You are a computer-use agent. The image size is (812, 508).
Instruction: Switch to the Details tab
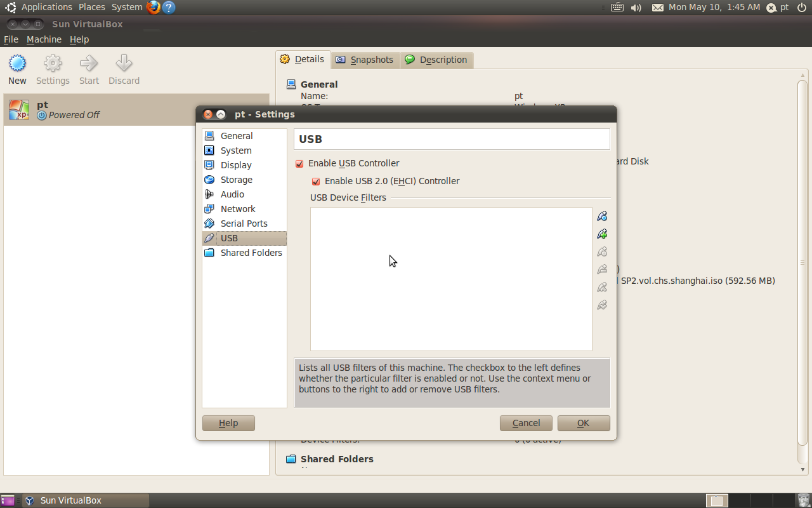303,60
